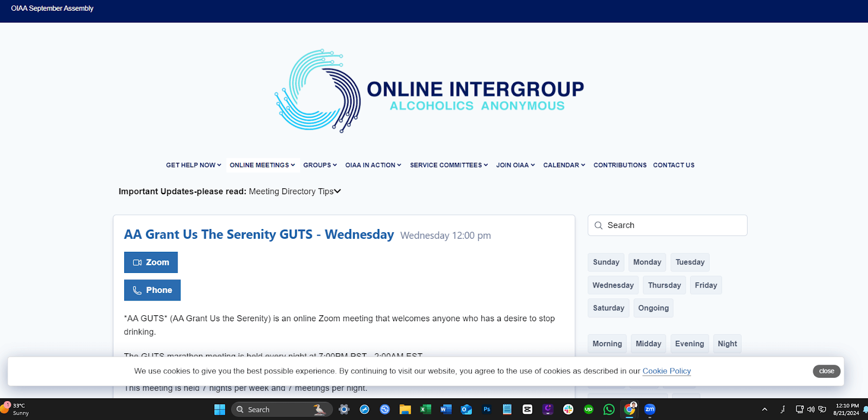Filter meetings by Wednesday

point(613,285)
